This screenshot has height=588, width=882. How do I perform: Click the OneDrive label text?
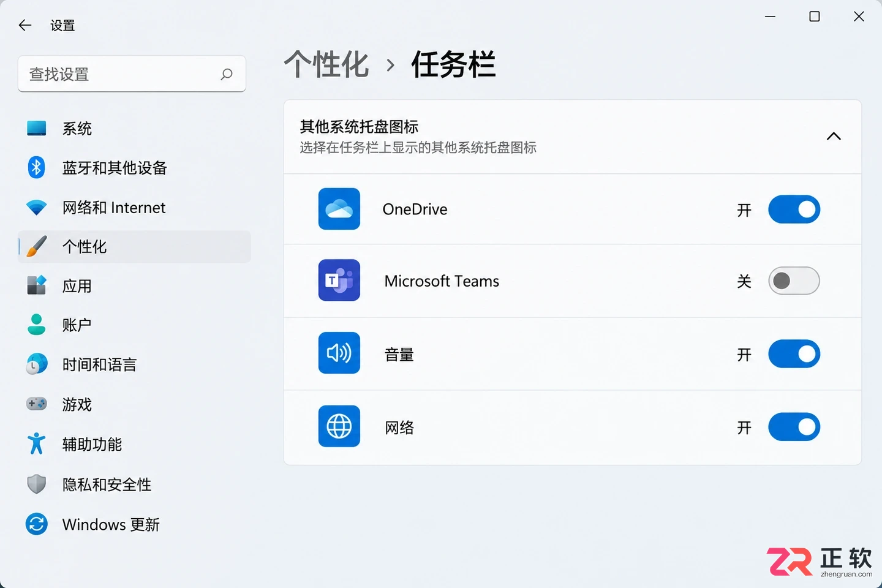pyautogui.click(x=415, y=209)
